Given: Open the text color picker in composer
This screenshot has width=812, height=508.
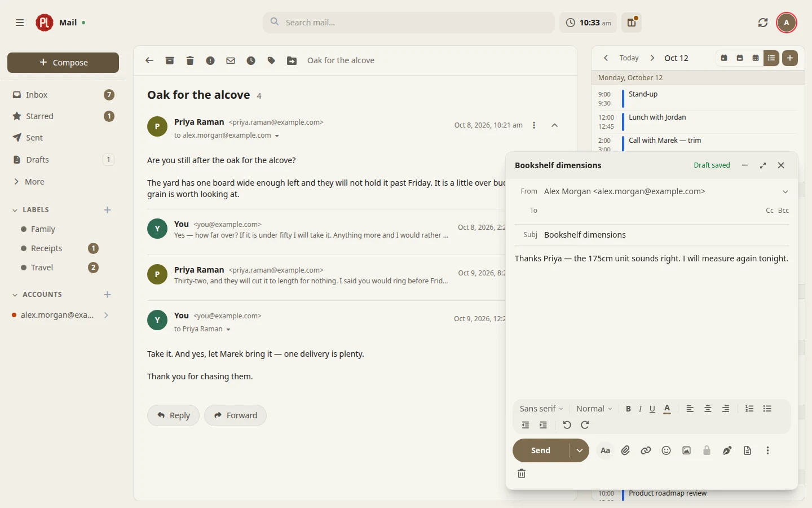Looking at the screenshot, I should click(x=667, y=409).
